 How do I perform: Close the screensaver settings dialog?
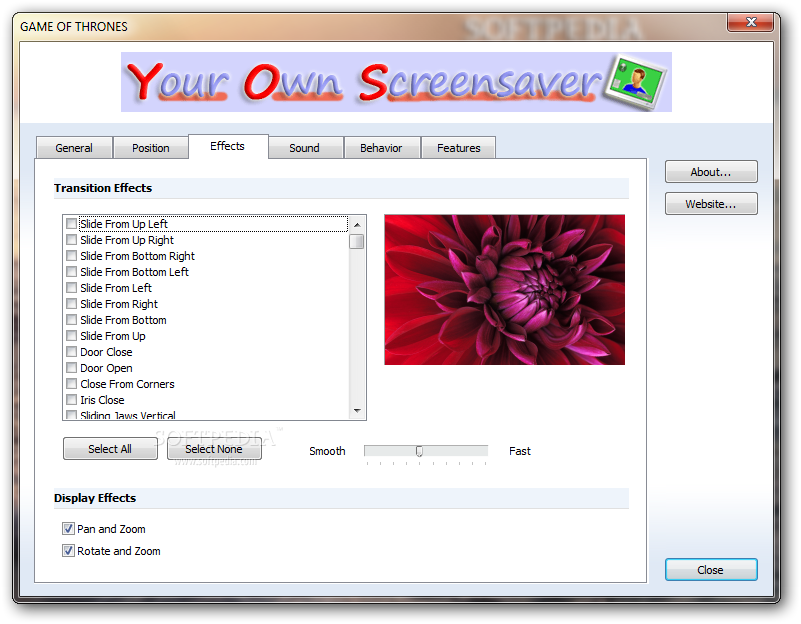tap(711, 570)
